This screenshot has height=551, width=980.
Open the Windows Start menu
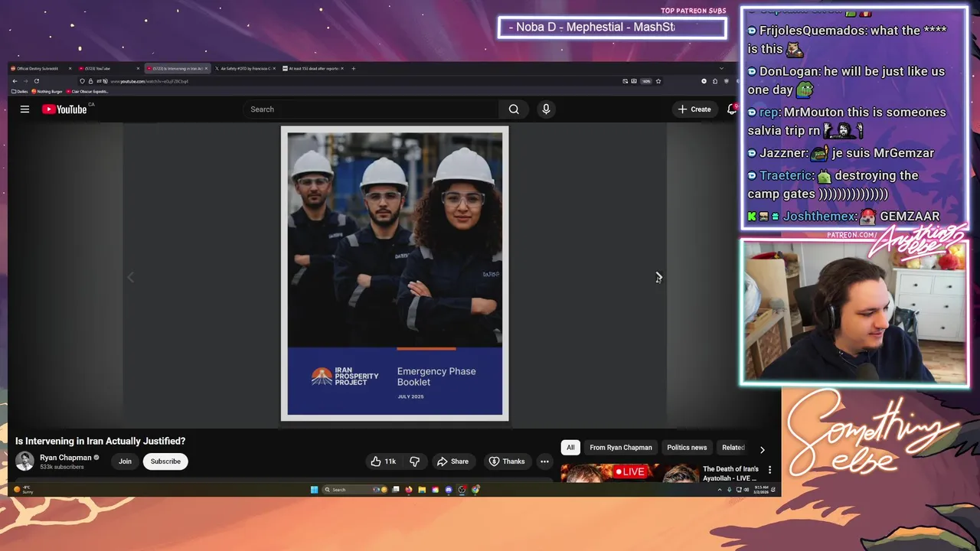click(314, 490)
